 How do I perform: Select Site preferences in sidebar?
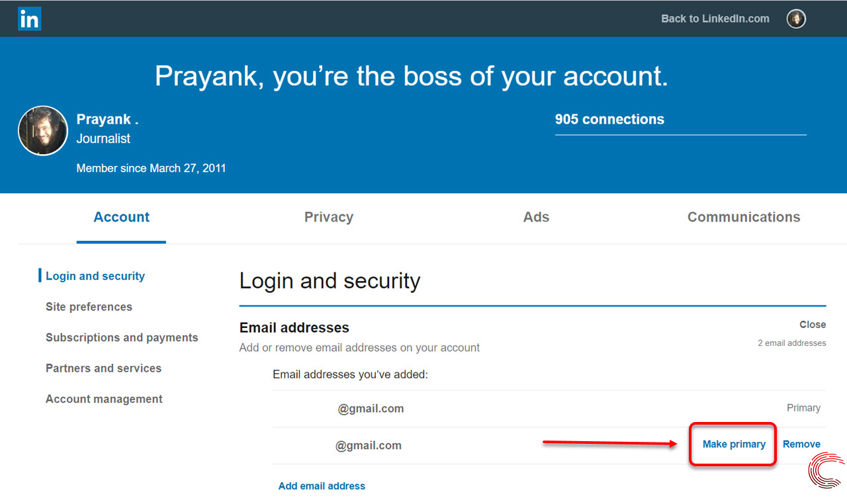[x=89, y=307]
